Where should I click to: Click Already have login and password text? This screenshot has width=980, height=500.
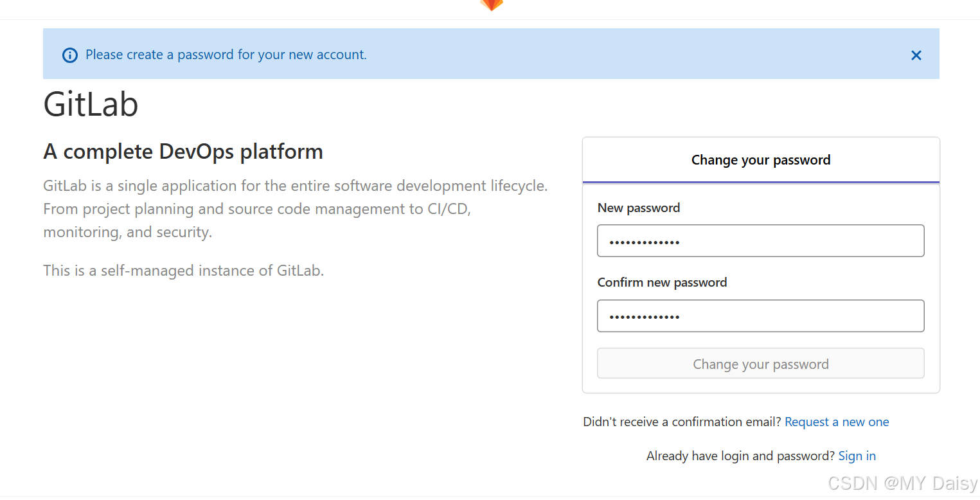pos(740,456)
